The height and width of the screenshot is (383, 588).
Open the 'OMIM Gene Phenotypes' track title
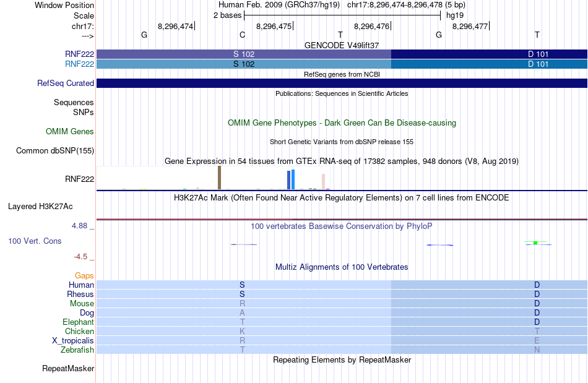pyautogui.click(x=342, y=123)
